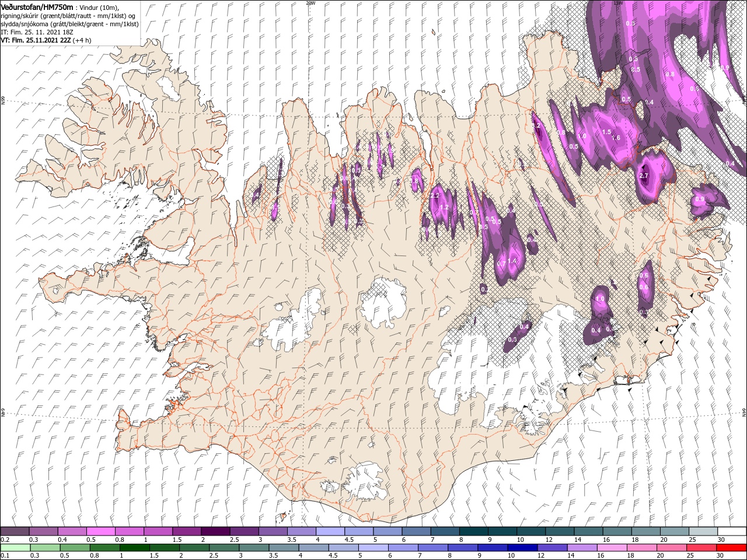Pick pale green 0.1 swatch in rain scale
The height and width of the screenshot is (560, 747).
[15, 548]
